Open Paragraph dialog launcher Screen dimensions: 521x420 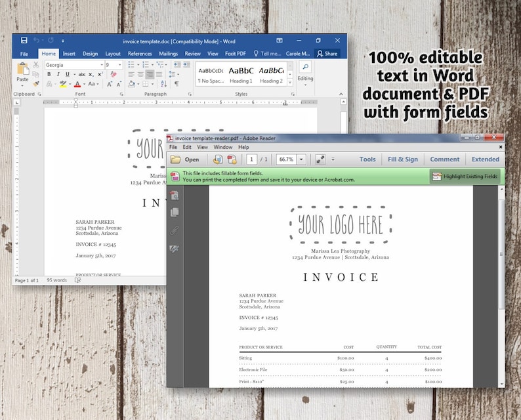pos(190,94)
